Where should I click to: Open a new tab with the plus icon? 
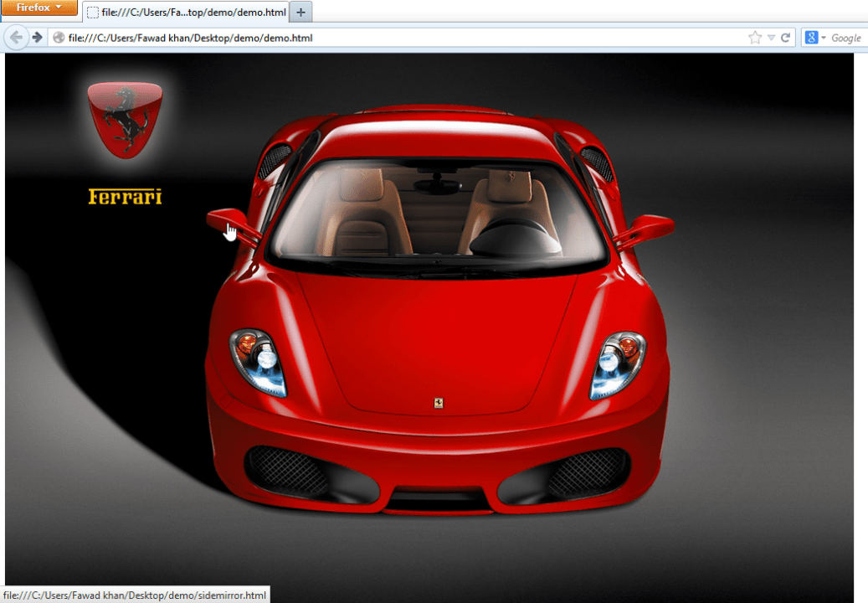coord(300,13)
